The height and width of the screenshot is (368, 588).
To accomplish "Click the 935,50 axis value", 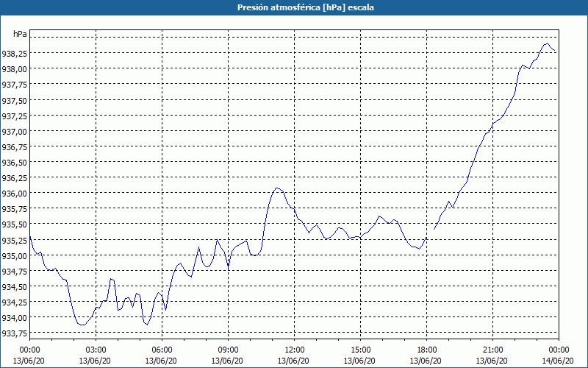I will point(14,225).
